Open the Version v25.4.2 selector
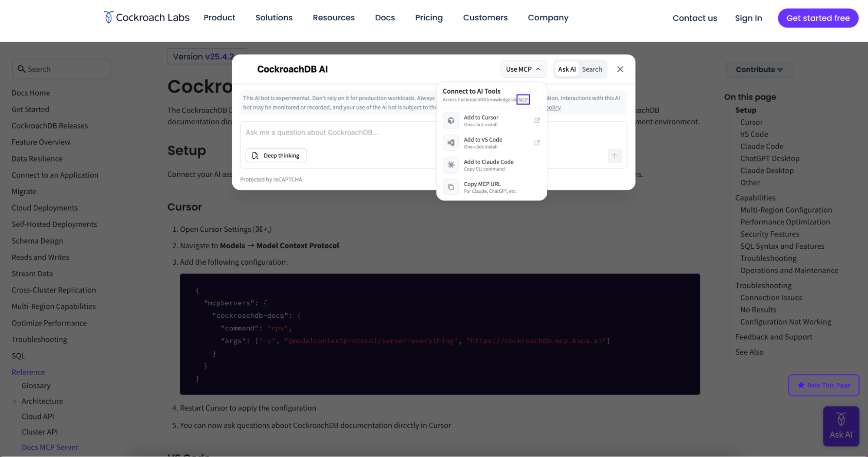The width and height of the screenshot is (868, 457). (207, 56)
